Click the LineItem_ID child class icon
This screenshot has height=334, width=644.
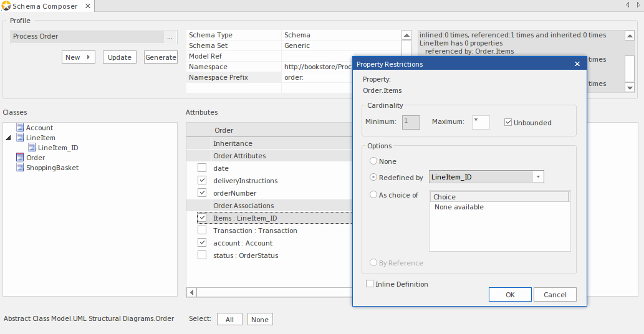click(x=32, y=148)
